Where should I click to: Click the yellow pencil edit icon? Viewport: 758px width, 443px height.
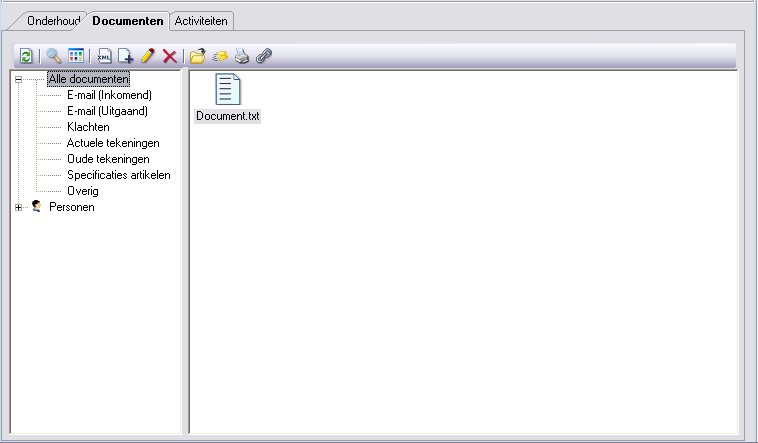[148, 56]
